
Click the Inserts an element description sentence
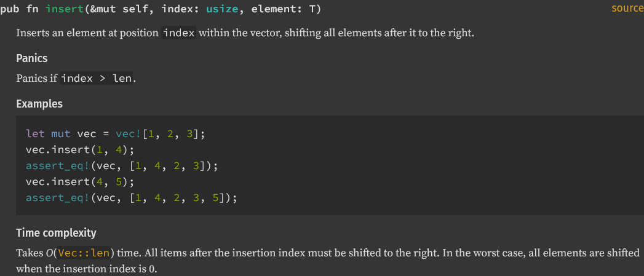pos(245,33)
